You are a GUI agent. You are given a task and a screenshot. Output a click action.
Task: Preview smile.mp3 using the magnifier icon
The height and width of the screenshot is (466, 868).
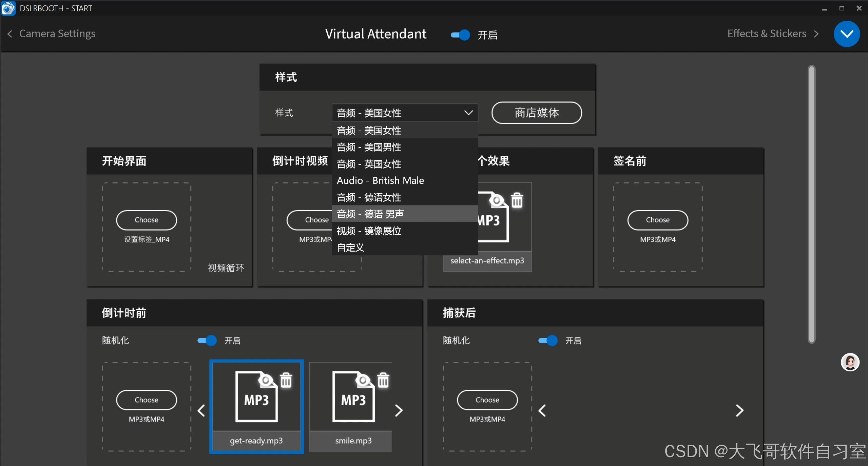pos(363,380)
